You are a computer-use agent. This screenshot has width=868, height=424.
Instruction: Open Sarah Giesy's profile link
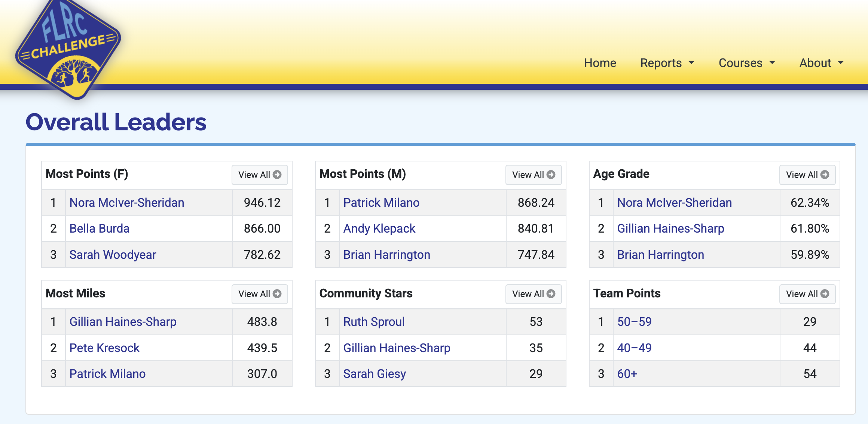(375, 374)
